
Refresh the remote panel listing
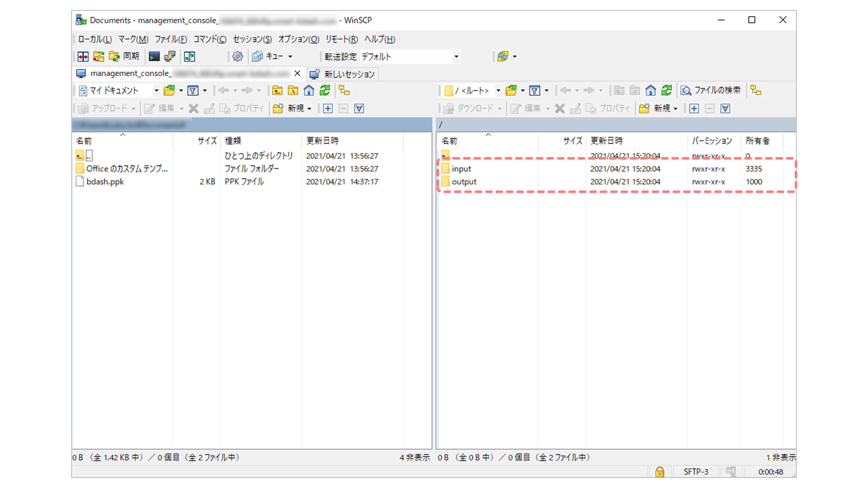pyautogui.click(x=666, y=91)
